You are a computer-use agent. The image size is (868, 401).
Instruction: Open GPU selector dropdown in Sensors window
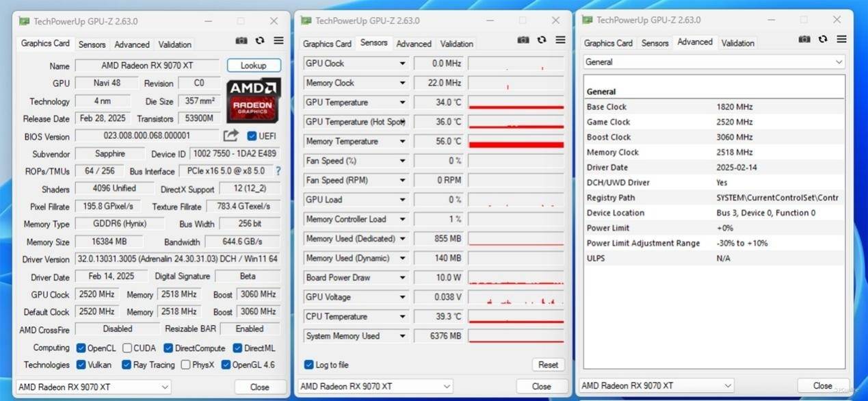coord(376,386)
